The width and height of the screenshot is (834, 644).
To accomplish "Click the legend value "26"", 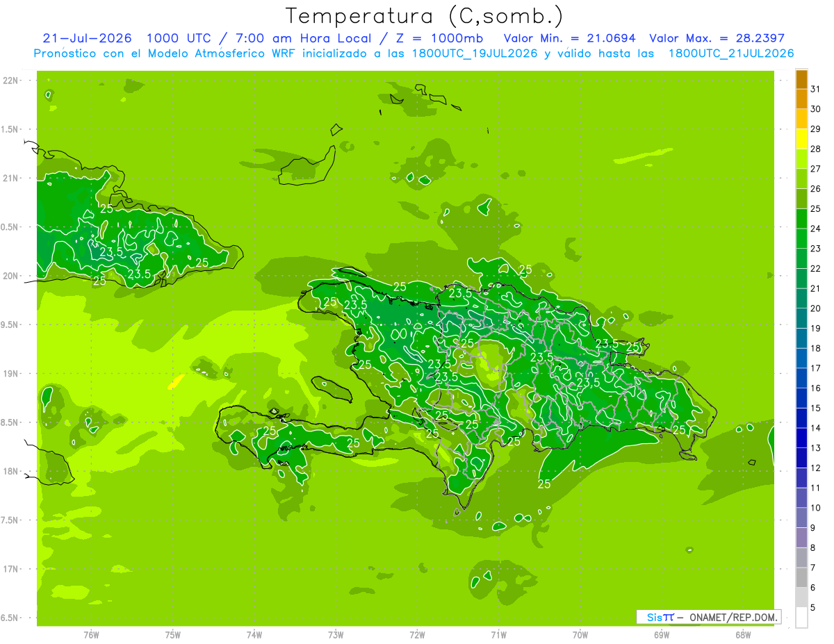I will coord(816,189).
